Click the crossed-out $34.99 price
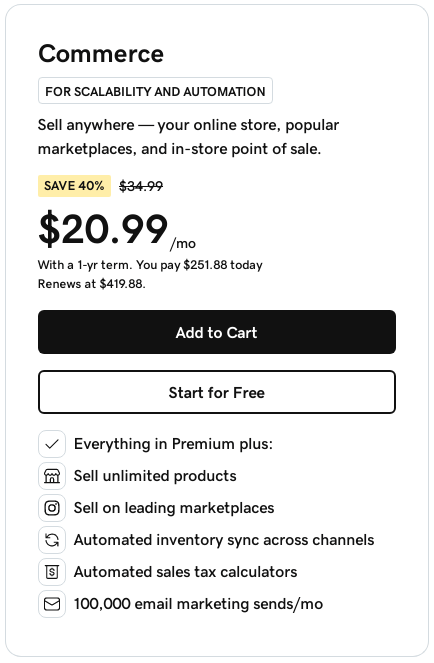This screenshot has height=663, width=434. (x=141, y=186)
